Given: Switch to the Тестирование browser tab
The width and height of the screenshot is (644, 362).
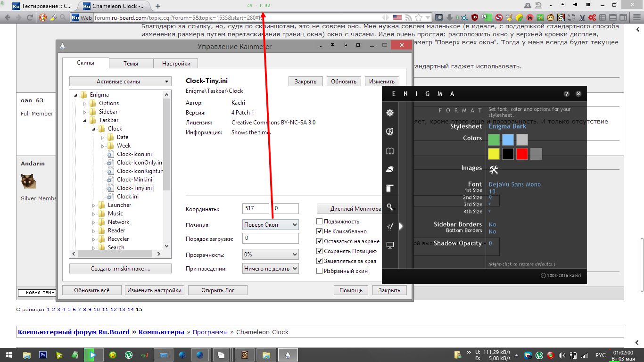Looking at the screenshot, I should click(41, 6).
